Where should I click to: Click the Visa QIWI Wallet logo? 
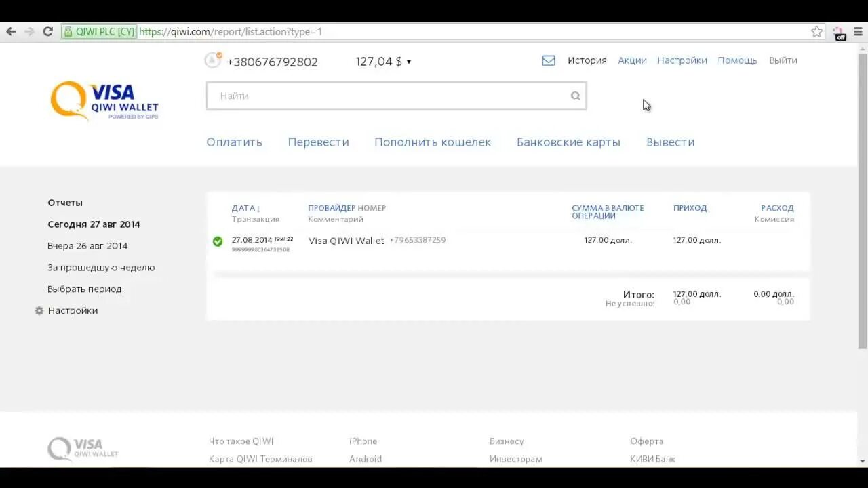pos(104,101)
